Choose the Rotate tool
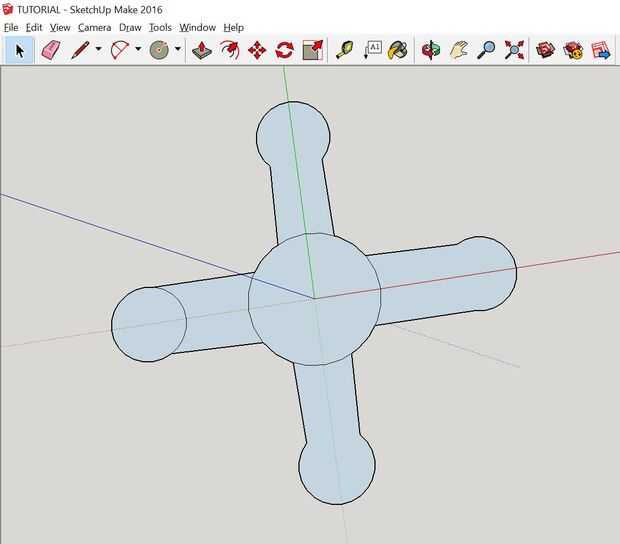 pos(285,50)
